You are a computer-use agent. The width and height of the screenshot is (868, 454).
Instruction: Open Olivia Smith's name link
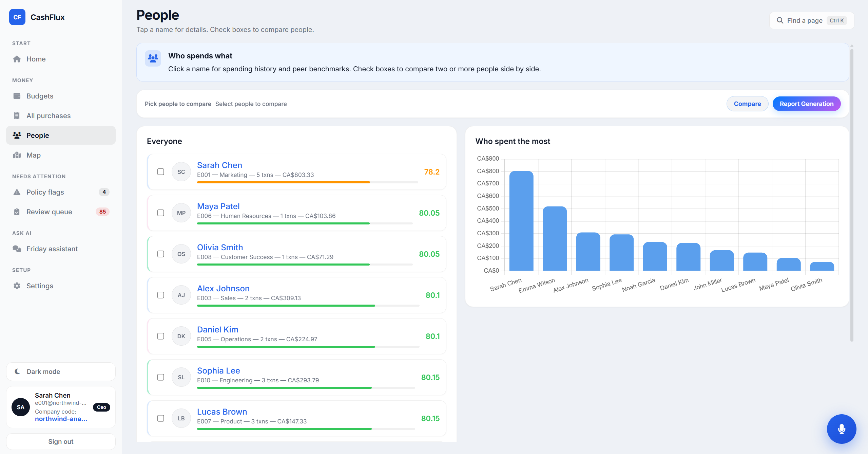point(220,248)
